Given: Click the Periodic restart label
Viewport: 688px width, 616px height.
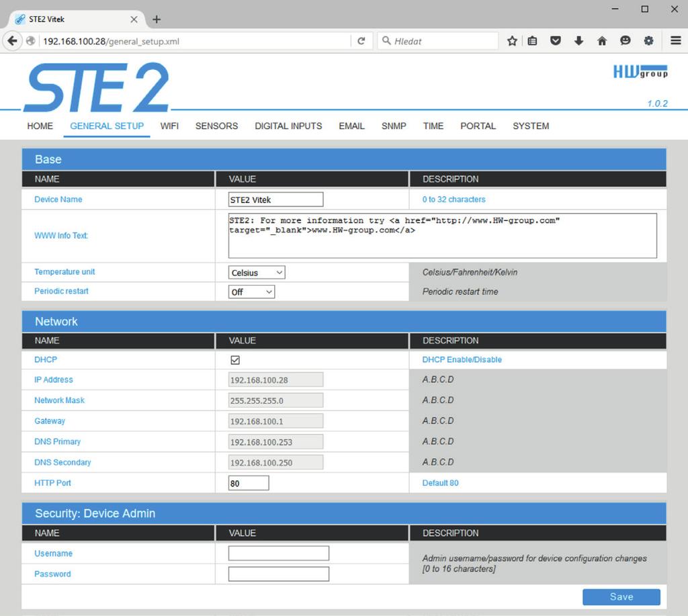Looking at the screenshot, I should [61, 291].
